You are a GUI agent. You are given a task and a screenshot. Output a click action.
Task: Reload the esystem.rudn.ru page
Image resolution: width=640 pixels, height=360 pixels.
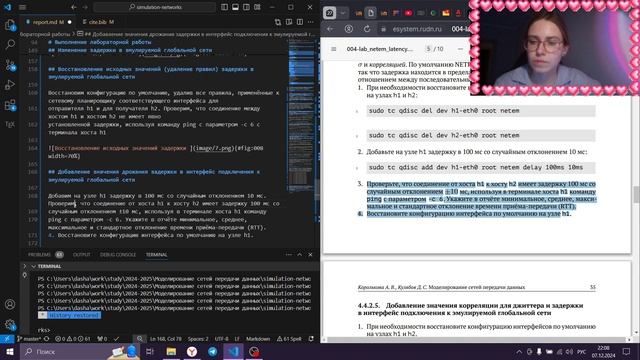(367, 29)
